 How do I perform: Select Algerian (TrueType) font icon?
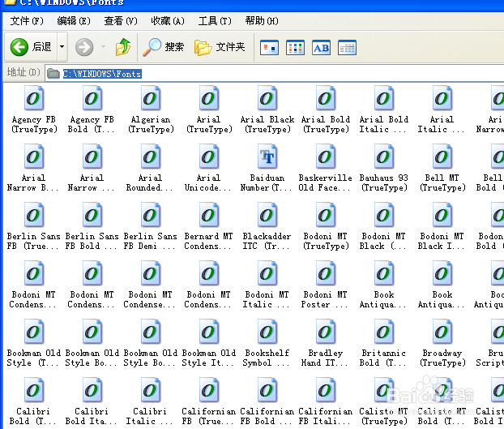[151, 98]
